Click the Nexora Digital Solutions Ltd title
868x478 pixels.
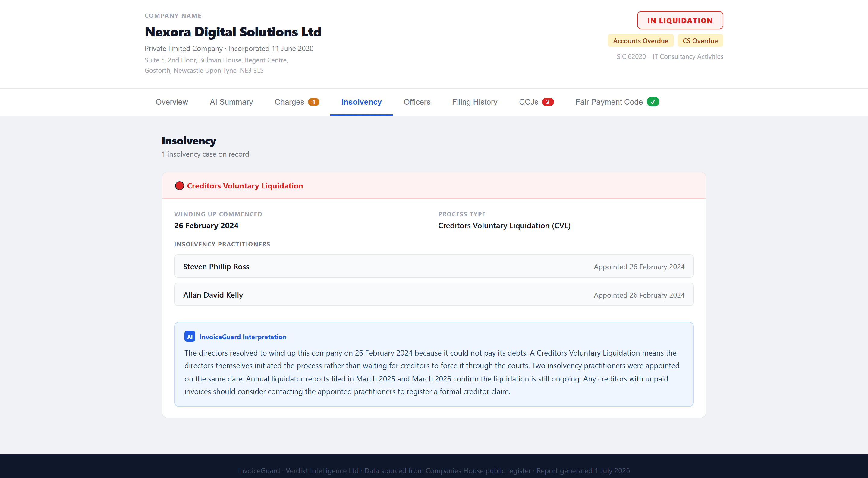pyautogui.click(x=233, y=32)
